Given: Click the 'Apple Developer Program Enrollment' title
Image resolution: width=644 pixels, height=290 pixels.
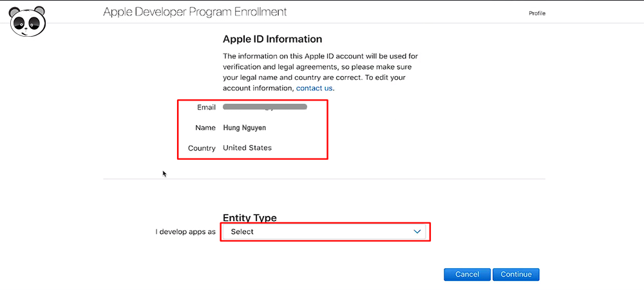Looking at the screenshot, I should (x=194, y=12).
